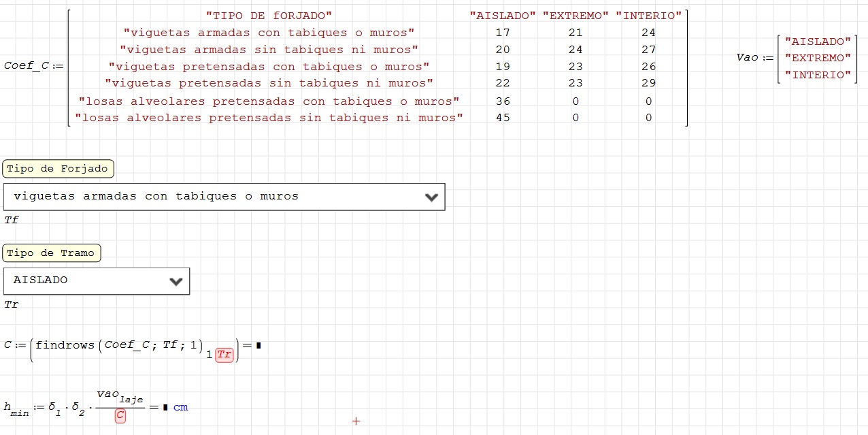Click the red highlighted Tr error subscript

coord(224,355)
